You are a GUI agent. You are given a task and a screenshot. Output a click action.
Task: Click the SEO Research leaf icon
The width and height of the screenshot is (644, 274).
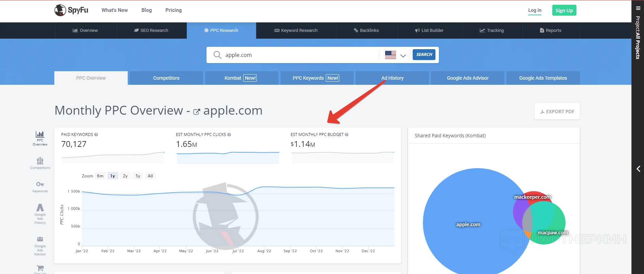click(137, 31)
